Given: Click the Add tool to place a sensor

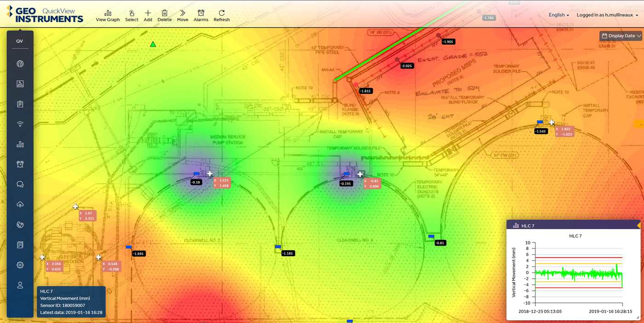Looking at the screenshot, I should (x=148, y=15).
